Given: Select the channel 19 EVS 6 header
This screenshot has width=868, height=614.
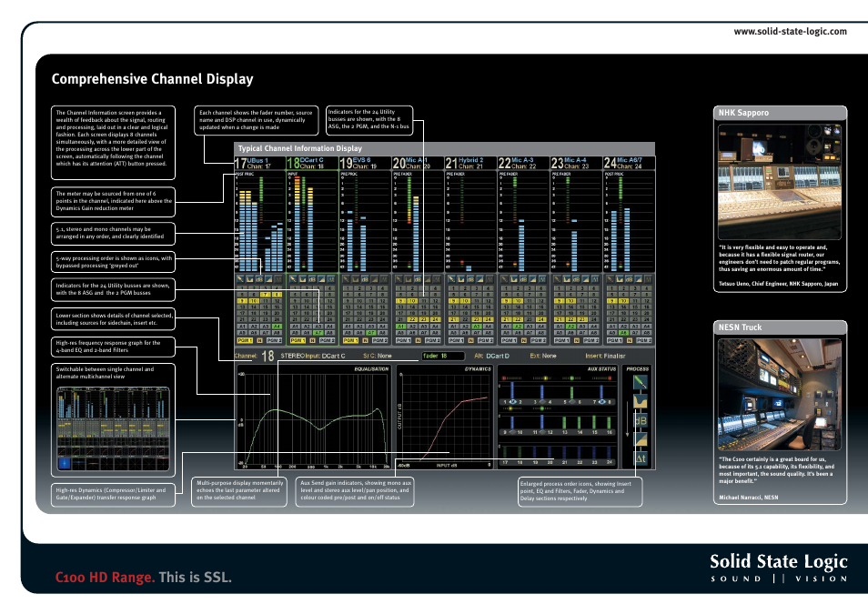Looking at the screenshot, I should [365, 163].
